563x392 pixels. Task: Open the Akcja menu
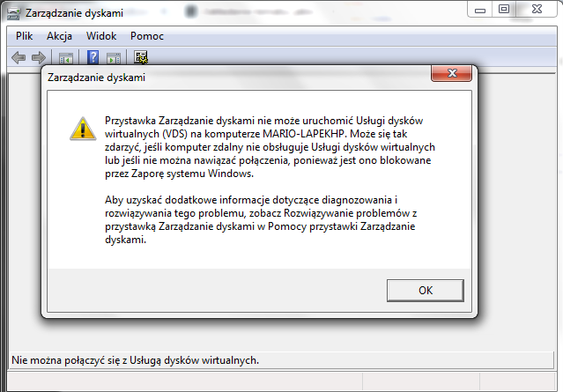(59, 36)
